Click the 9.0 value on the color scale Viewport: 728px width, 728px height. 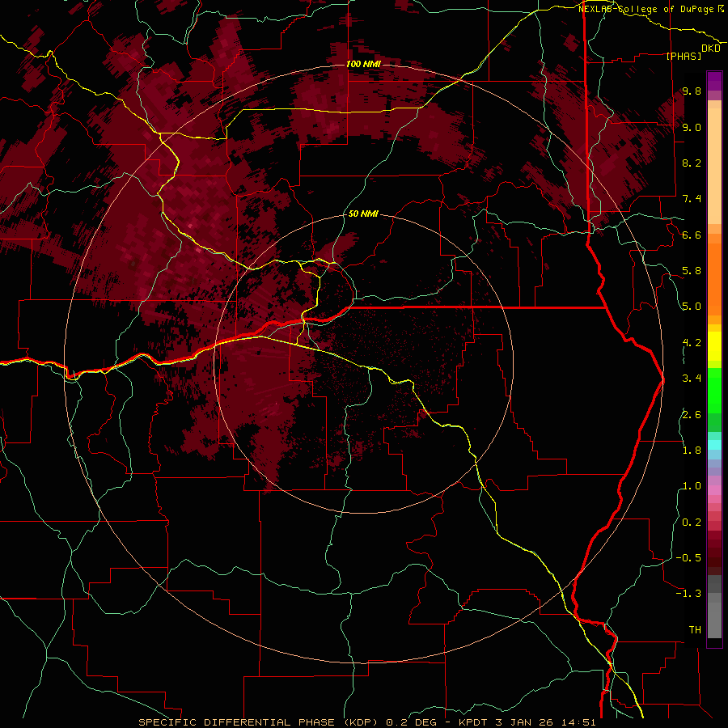(x=692, y=127)
